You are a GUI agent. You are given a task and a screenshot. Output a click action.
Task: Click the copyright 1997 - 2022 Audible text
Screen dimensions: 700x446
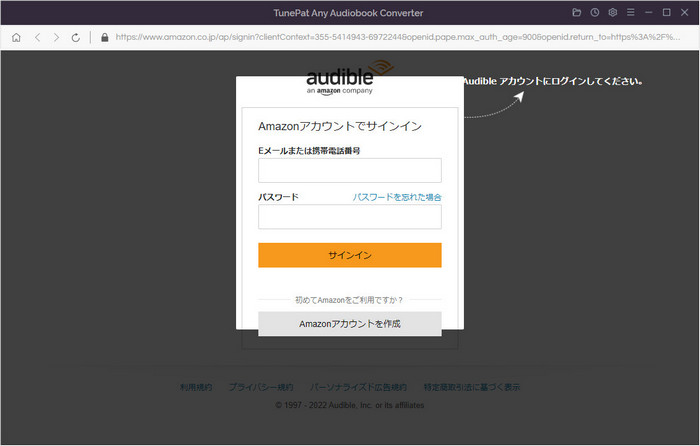click(350, 405)
